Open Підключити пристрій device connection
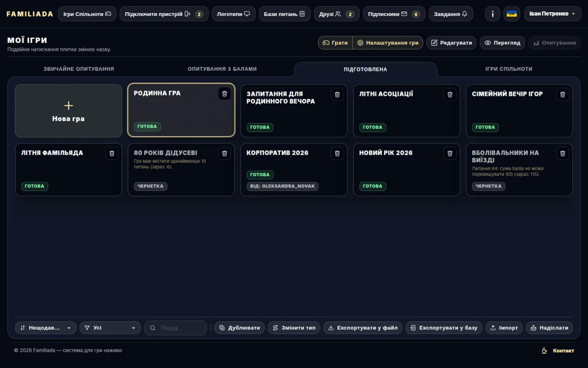The image size is (588, 368). [x=164, y=14]
